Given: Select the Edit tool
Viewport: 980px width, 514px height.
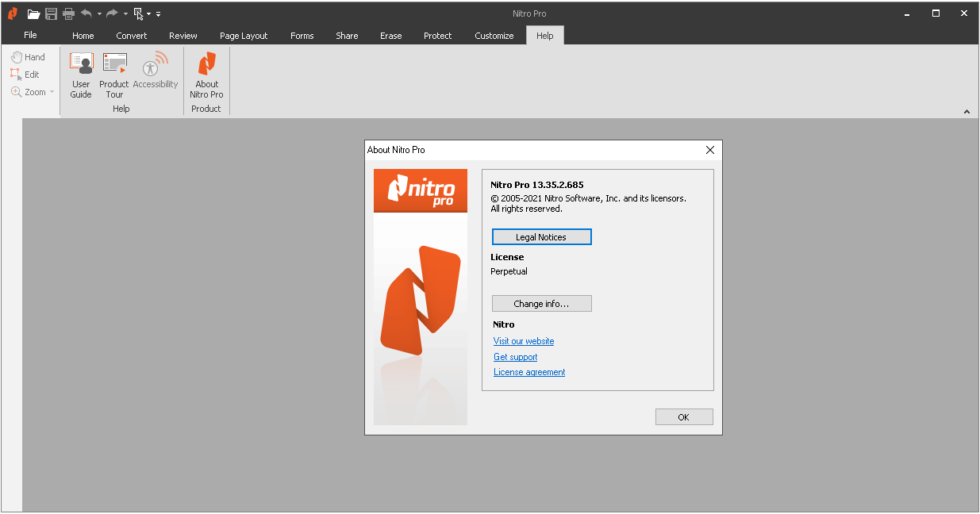Looking at the screenshot, I should pos(25,75).
